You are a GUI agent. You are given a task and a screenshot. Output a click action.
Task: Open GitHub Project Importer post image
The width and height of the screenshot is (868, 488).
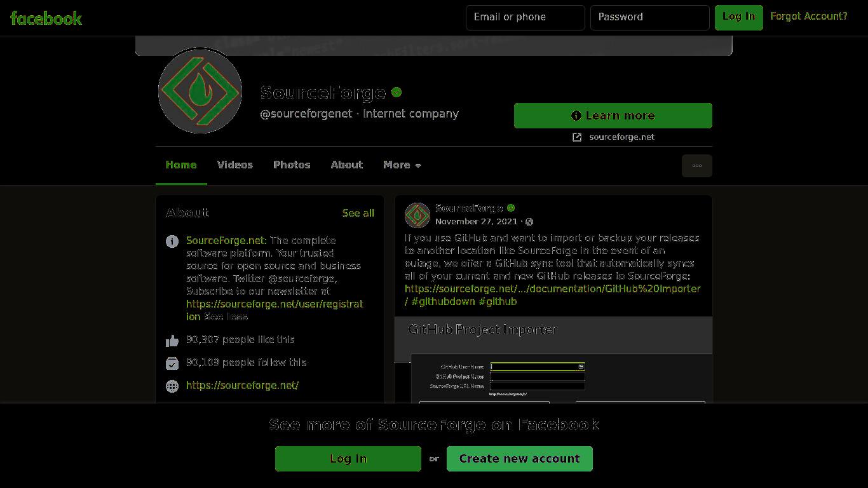[553, 360]
